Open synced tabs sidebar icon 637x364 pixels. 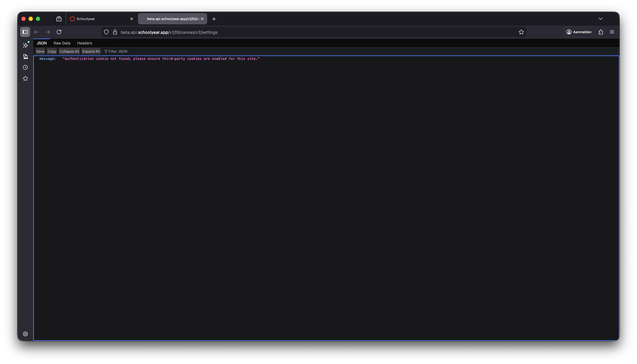tap(25, 56)
